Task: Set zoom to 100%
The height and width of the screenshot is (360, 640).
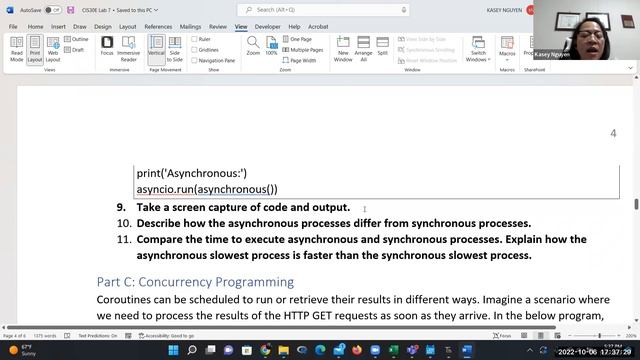Action: point(271,46)
